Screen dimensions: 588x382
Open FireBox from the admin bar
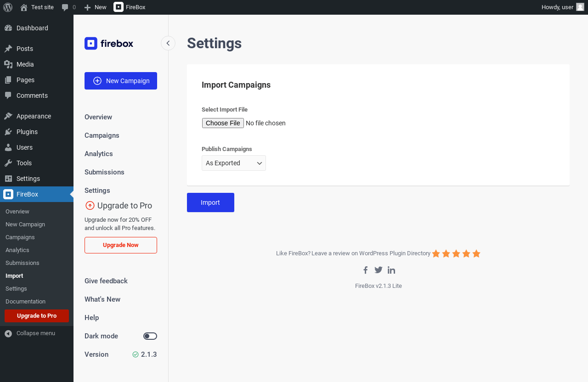[130, 7]
